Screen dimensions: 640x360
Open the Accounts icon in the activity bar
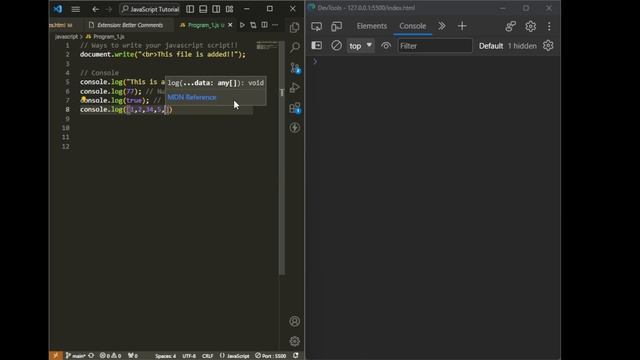point(294,321)
